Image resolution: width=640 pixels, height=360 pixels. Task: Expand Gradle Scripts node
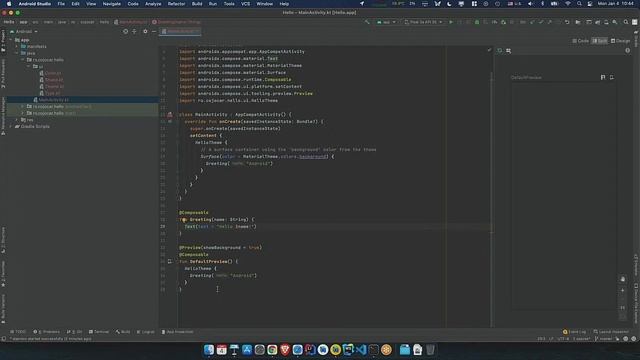click(11, 127)
